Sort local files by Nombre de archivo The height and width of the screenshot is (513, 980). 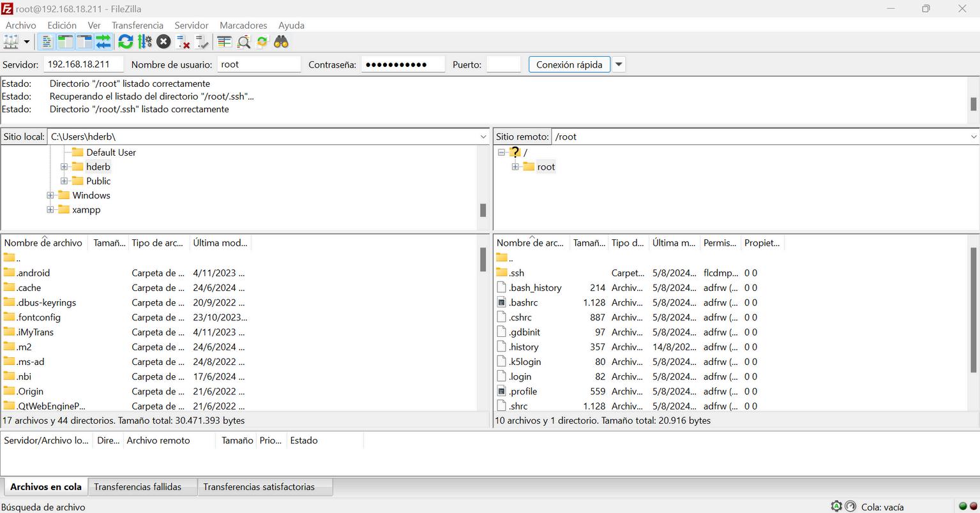tap(45, 242)
